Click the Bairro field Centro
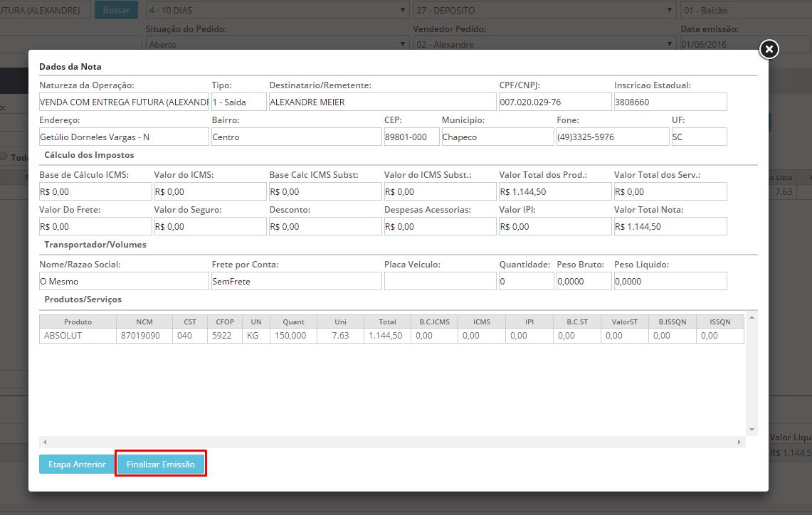Image resolution: width=812 pixels, height=515 pixels. [x=296, y=137]
